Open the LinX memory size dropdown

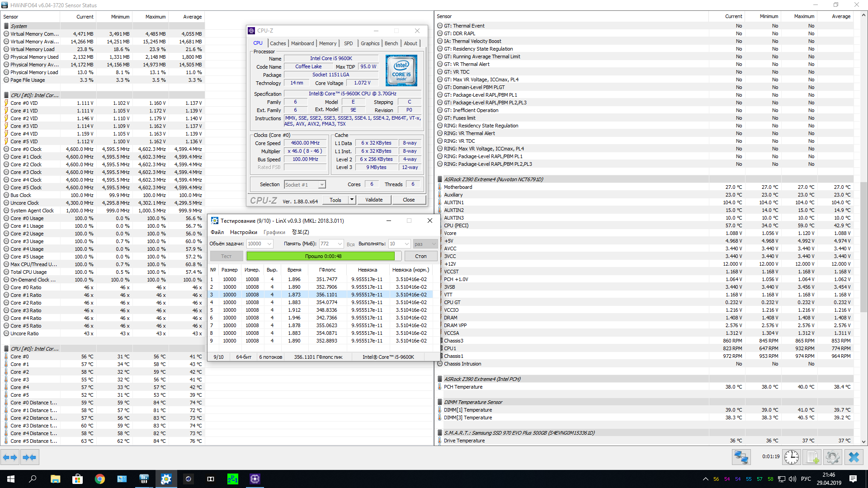coord(340,244)
